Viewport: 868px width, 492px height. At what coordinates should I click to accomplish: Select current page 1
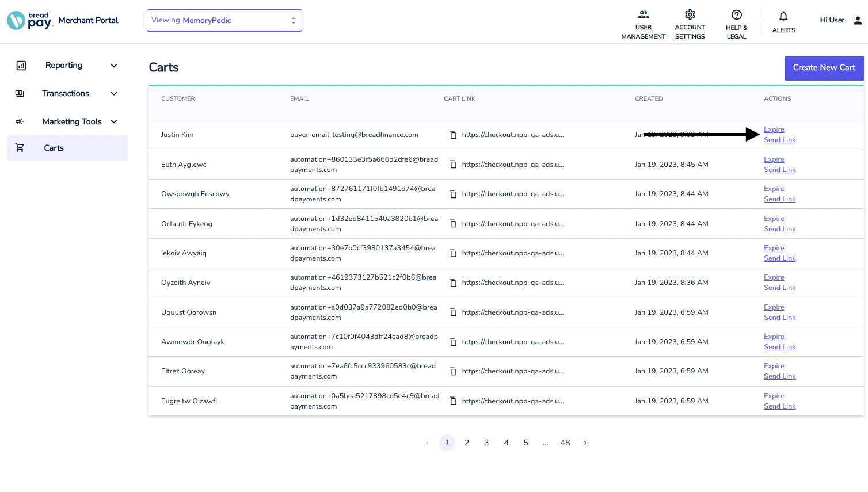tap(447, 443)
